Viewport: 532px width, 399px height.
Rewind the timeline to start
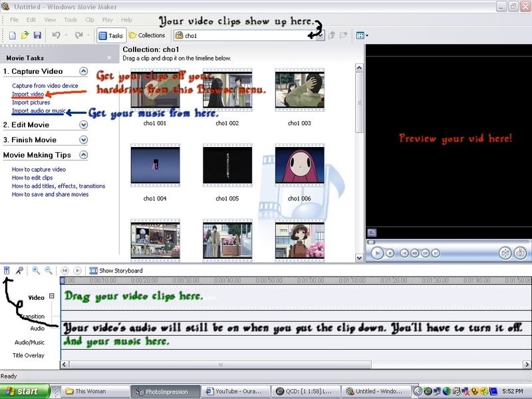click(x=65, y=271)
